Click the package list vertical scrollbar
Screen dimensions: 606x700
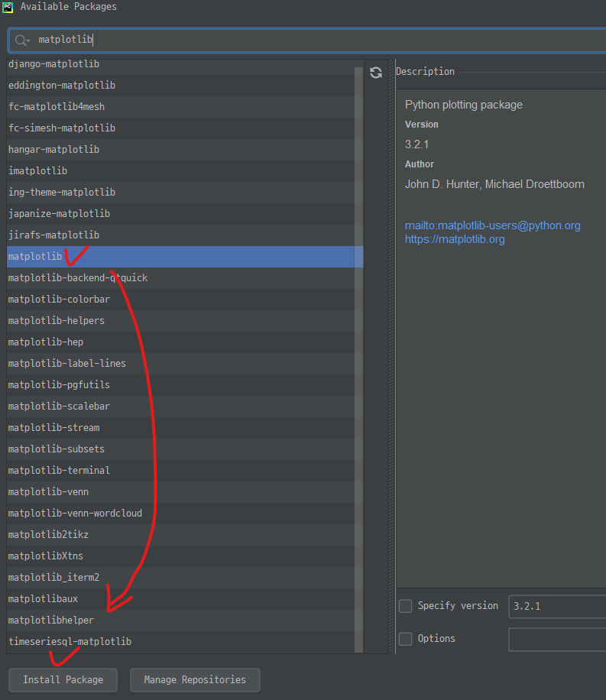click(x=358, y=360)
